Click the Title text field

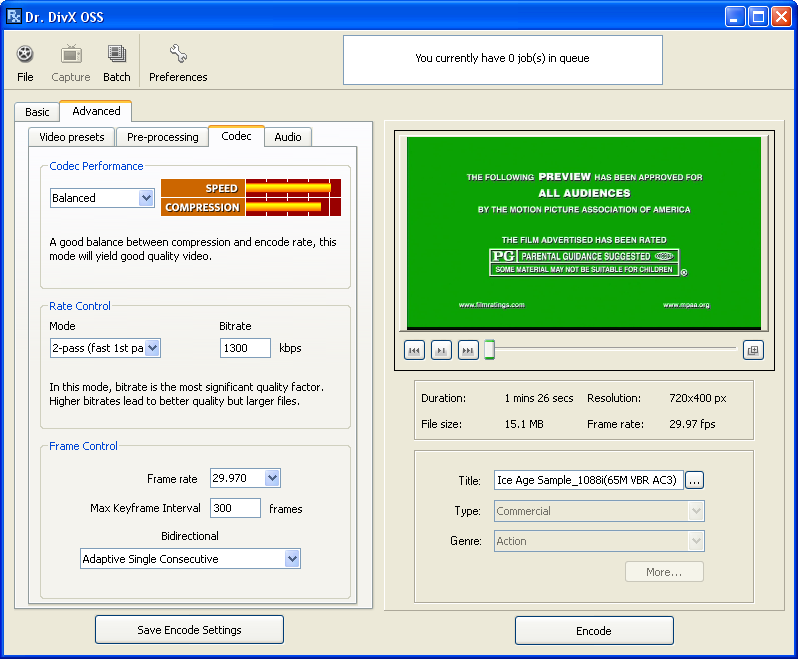(588, 480)
